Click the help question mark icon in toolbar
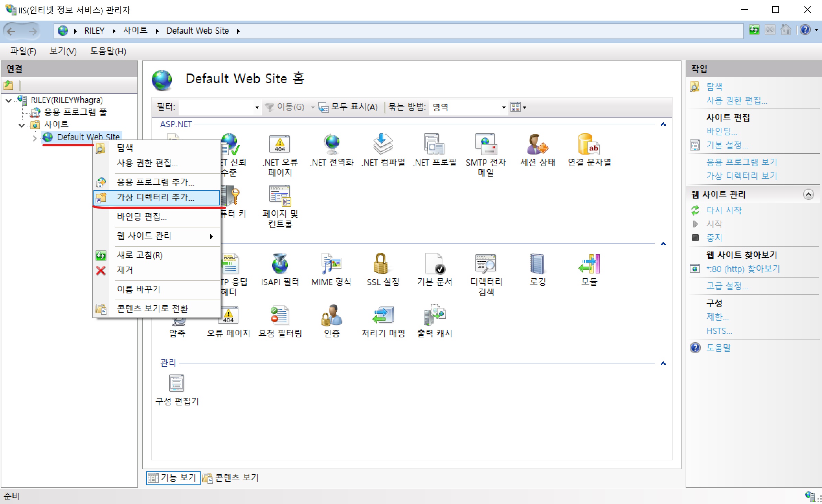 click(805, 30)
